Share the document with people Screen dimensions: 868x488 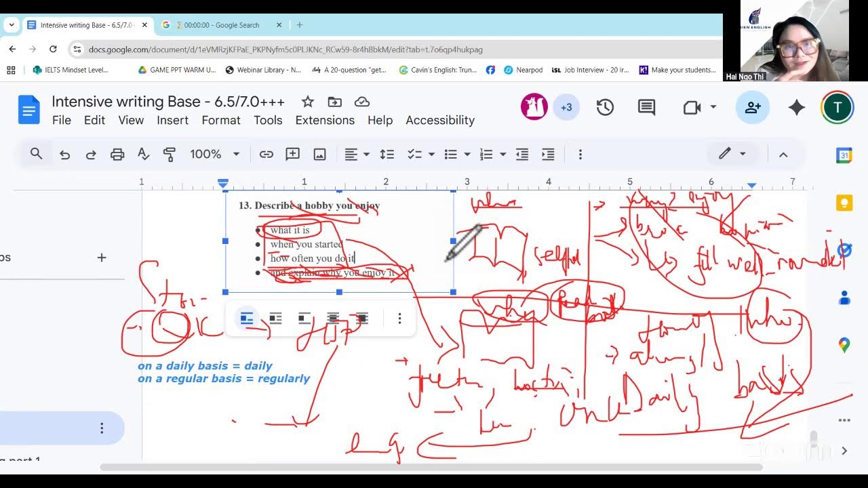753,107
